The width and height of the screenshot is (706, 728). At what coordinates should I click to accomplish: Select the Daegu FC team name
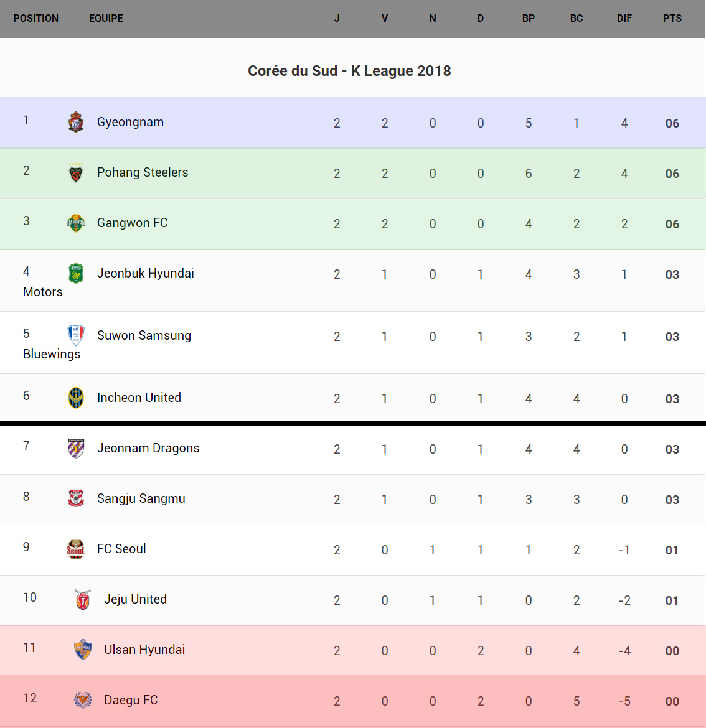(131, 700)
